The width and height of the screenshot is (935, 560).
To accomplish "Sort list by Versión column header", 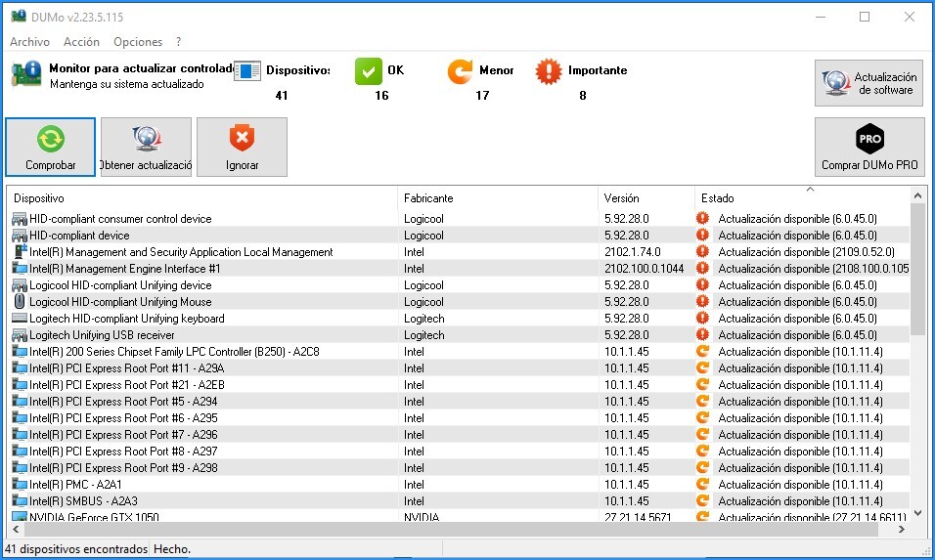I will coord(646,198).
